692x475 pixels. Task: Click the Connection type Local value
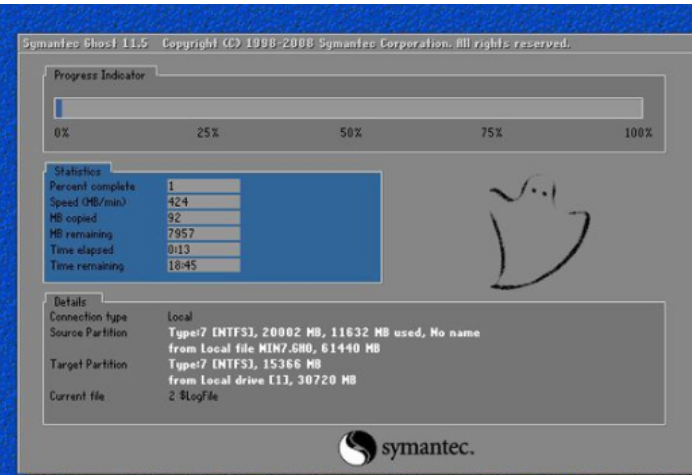180,316
